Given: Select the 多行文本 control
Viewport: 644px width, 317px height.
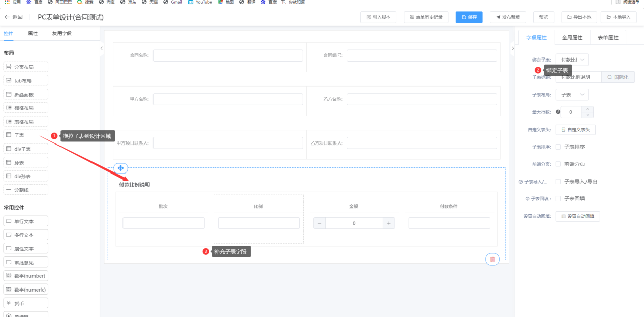Looking at the screenshot, I should (26, 235).
